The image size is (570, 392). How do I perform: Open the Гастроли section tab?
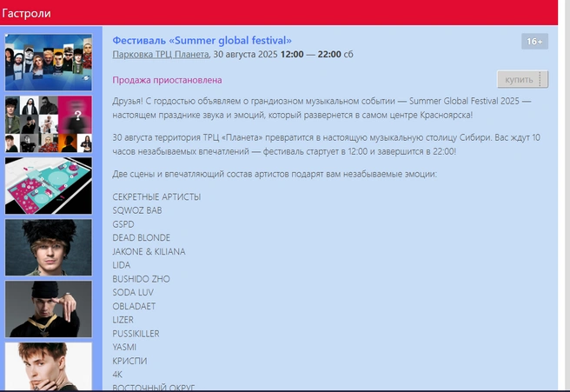pyautogui.click(x=26, y=13)
